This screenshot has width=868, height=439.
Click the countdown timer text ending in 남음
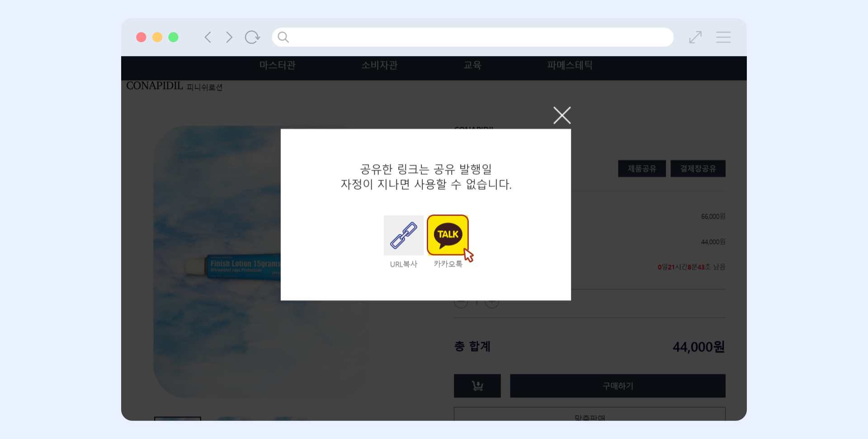point(691,267)
